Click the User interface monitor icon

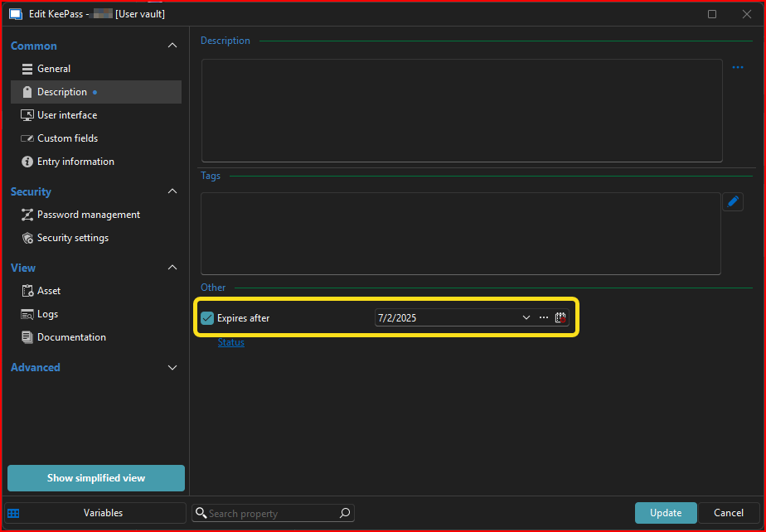[x=27, y=115]
